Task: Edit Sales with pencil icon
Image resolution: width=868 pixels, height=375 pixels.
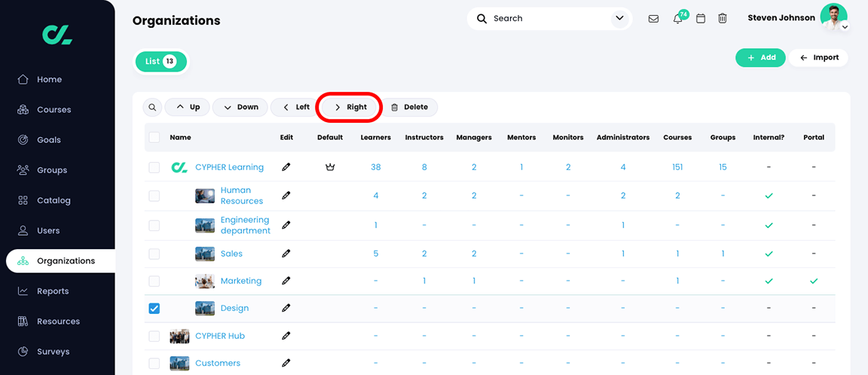Action: point(286,253)
